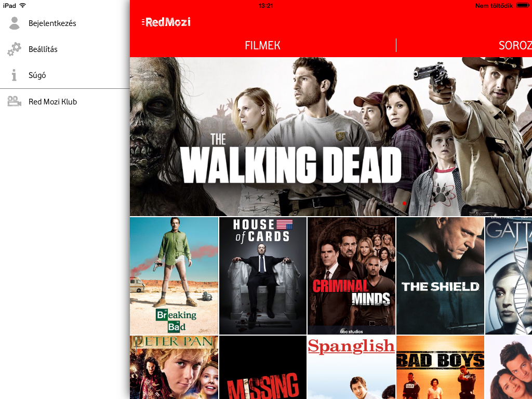The image size is (532, 399).
Task: Select the Breaking Bad poster
Action: [174, 275]
